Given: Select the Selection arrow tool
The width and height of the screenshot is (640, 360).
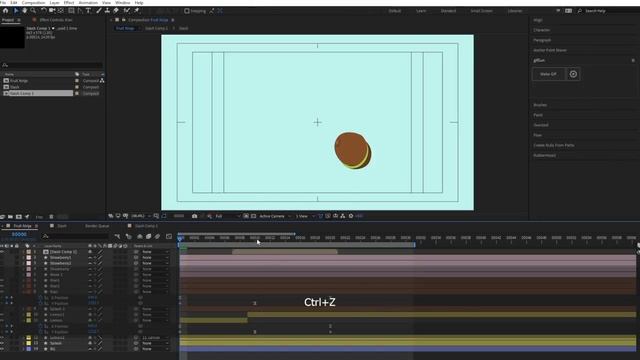Looking at the screenshot, I should click(16, 11).
